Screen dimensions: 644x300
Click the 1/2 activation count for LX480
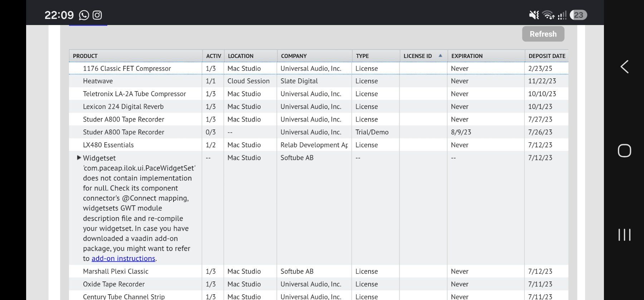click(x=211, y=145)
